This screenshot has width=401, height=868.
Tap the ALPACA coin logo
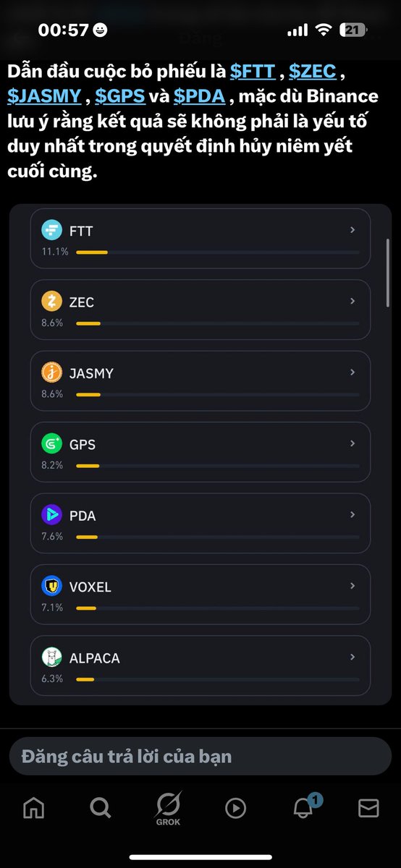52,658
